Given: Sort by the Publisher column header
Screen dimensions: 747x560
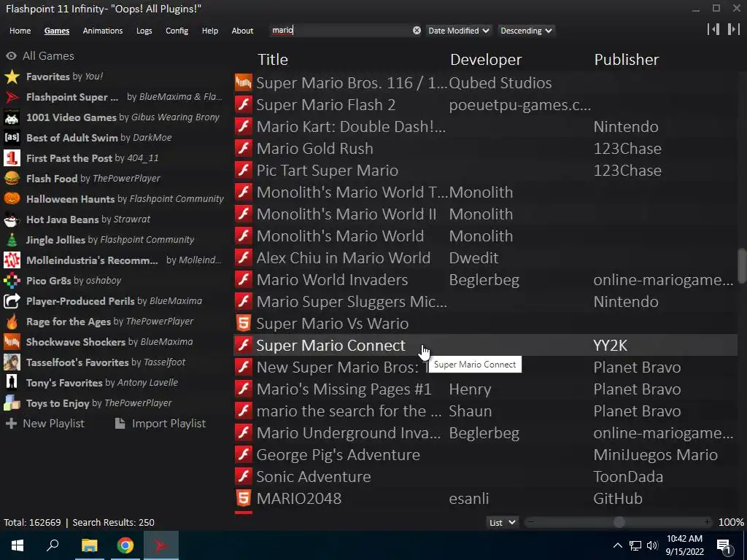Looking at the screenshot, I should click(x=627, y=60).
